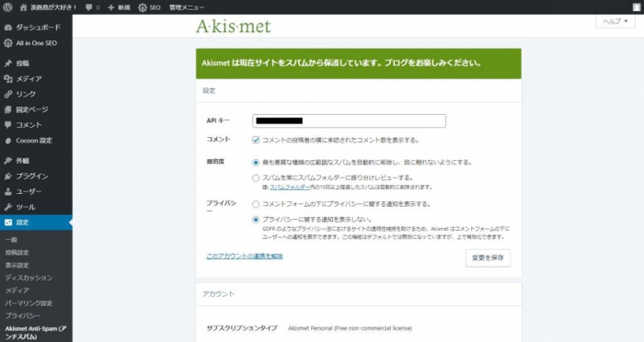Open the WordPress logo menu
The height and width of the screenshot is (342, 644).
7,7
